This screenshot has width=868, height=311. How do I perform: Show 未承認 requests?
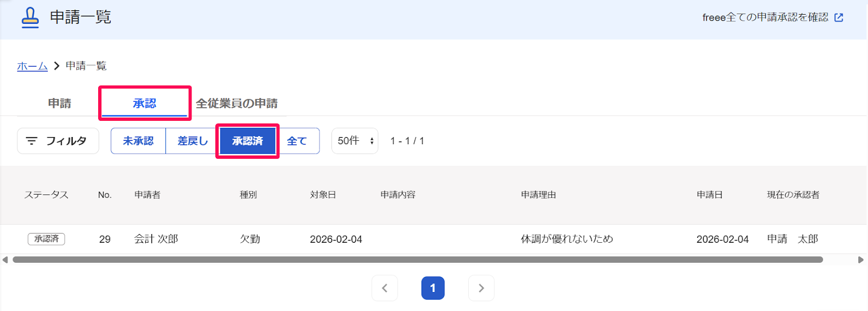point(138,141)
